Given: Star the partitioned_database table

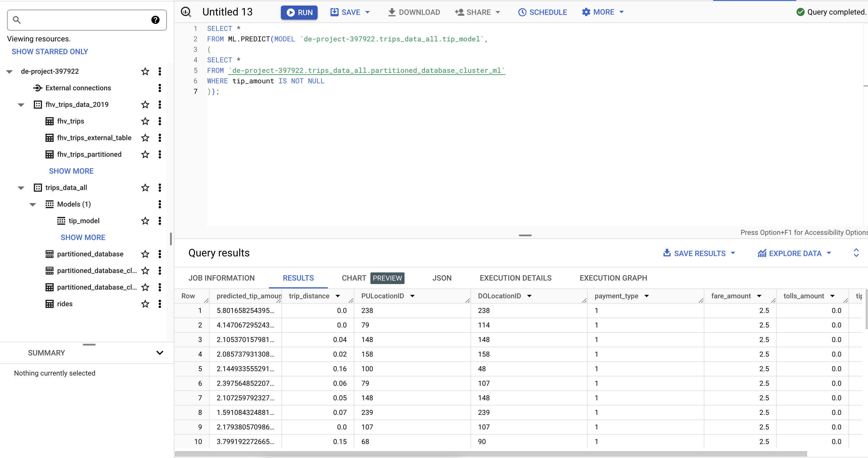Looking at the screenshot, I should pos(145,254).
